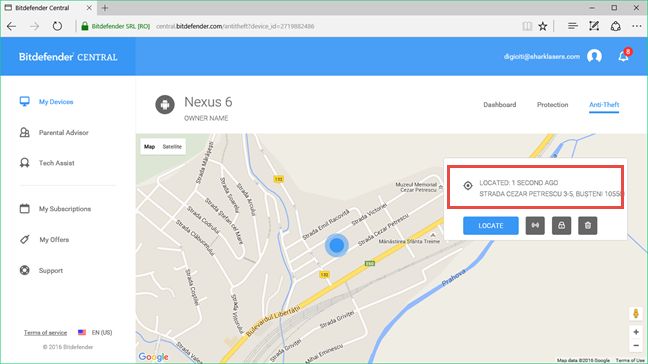Click the Strada Cezar Petrescu address text
Screen dimensions: 648x364
(x=552, y=194)
